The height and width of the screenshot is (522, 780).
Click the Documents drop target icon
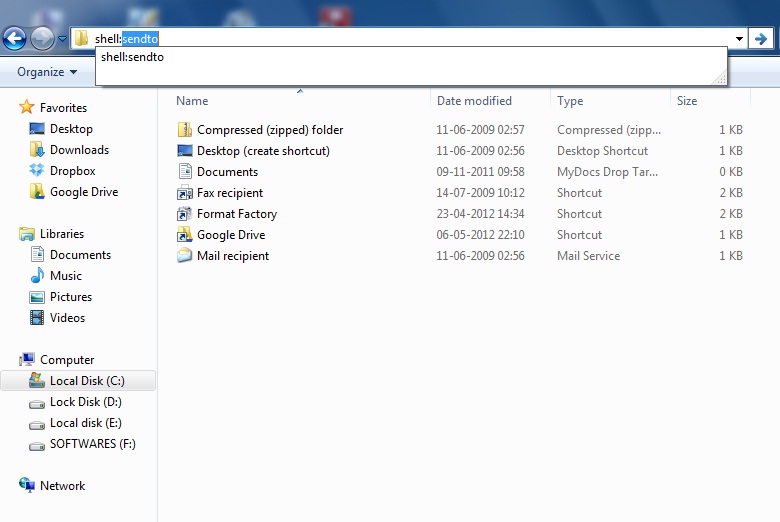(185, 172)
